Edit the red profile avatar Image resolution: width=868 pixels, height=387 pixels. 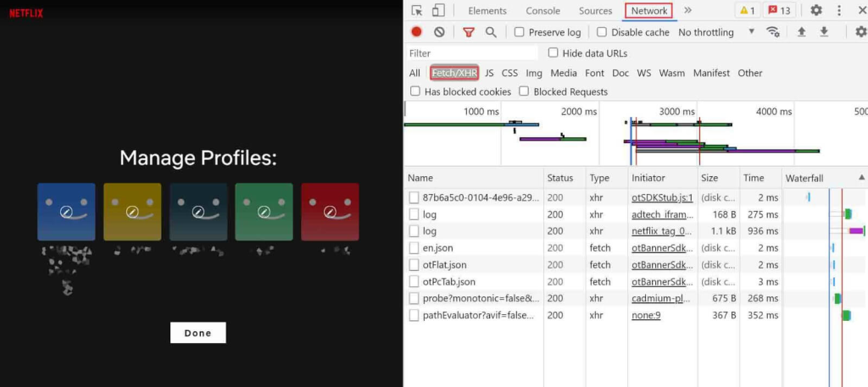point(330,212)
